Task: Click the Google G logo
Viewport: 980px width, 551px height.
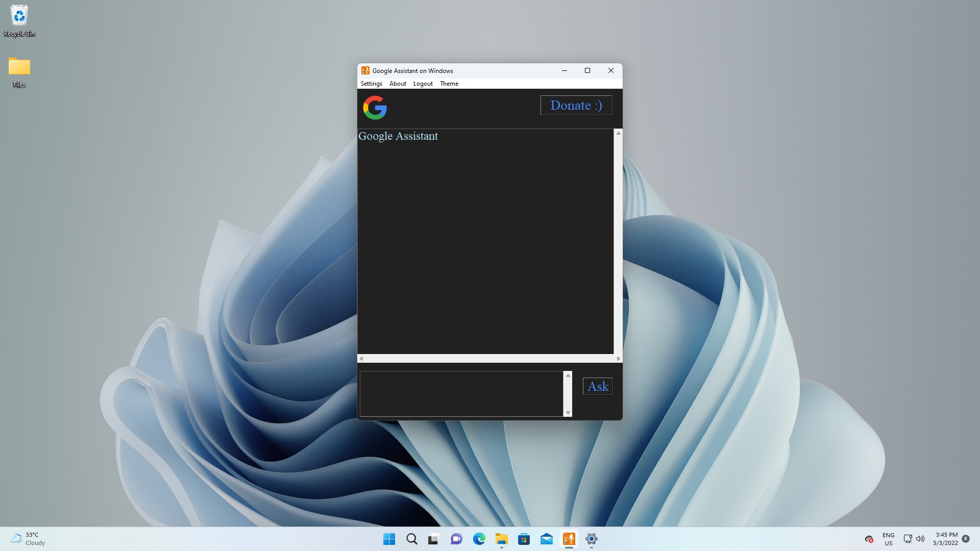Action: tap(375, 108)
